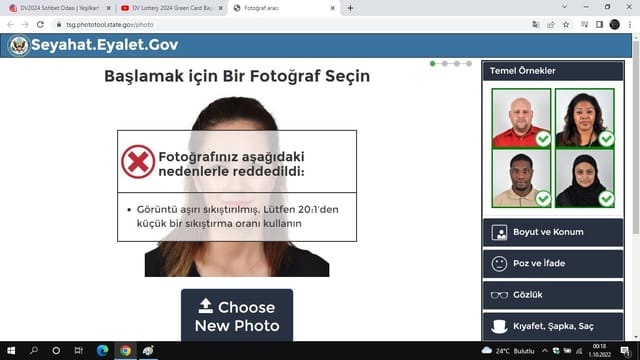640x360 pixels.
Task: Select the long-haired woman example photo
Action: coord(584,118)
